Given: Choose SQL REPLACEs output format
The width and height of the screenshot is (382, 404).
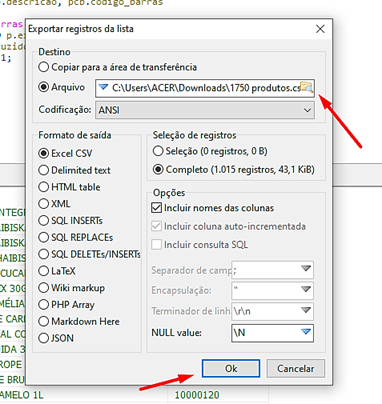Looking at the screenshot, I should click(76, 237).
